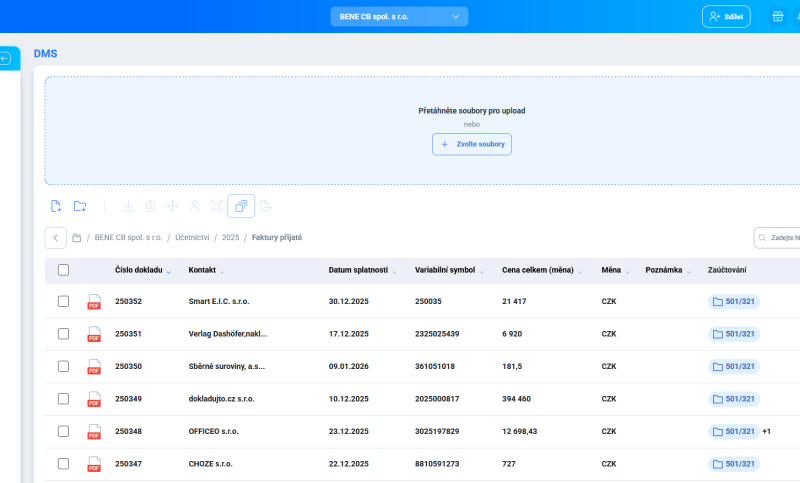Toggle the select-all checkbox in table header
The height and width of the screenshot is (483, 800).
[x=64, y=270]
